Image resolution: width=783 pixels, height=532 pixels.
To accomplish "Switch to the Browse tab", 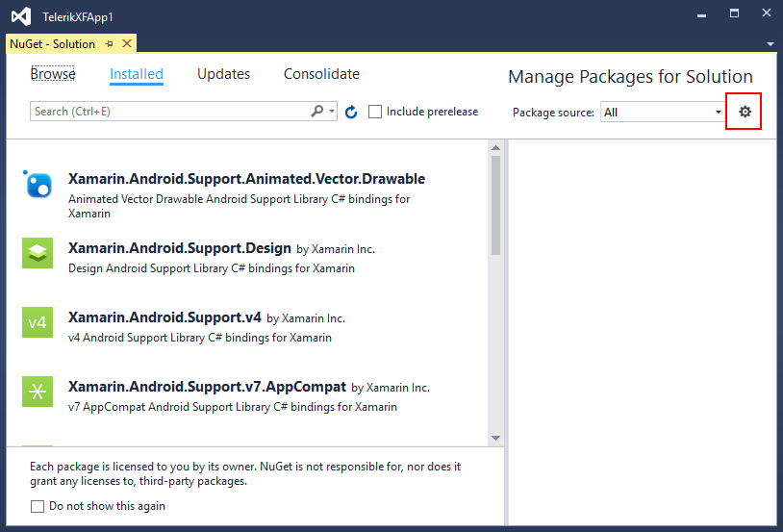I will click(x=53, y=74).
